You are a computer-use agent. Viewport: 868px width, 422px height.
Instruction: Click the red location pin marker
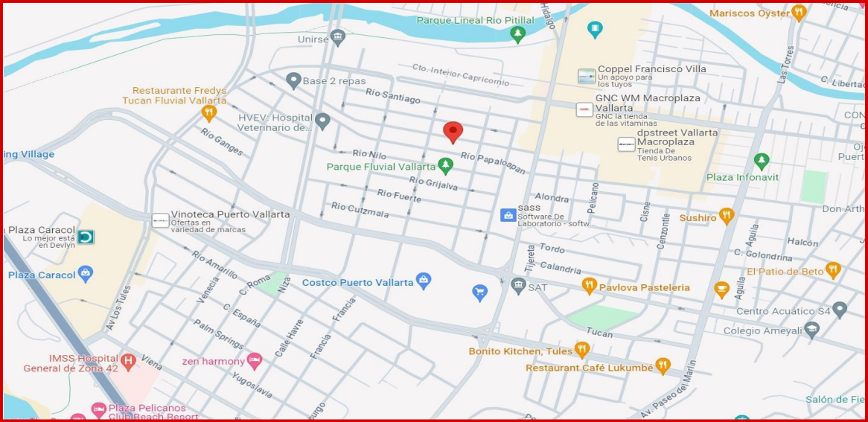[453, 132]
